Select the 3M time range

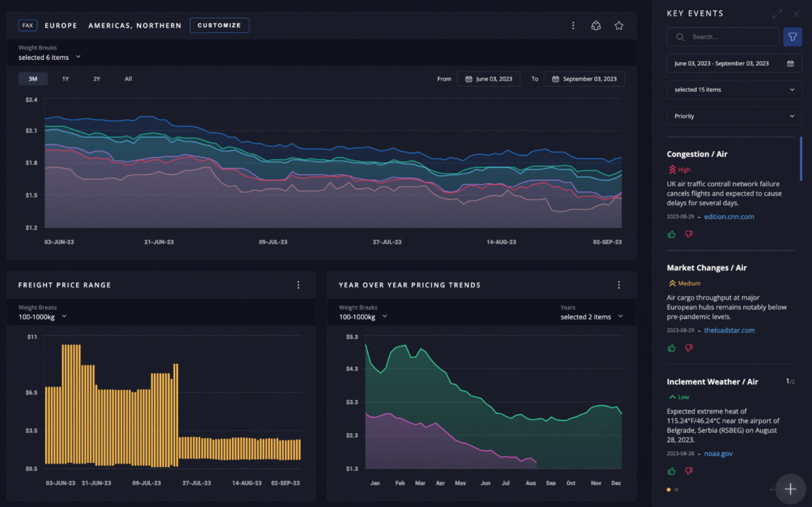point(33,79)
